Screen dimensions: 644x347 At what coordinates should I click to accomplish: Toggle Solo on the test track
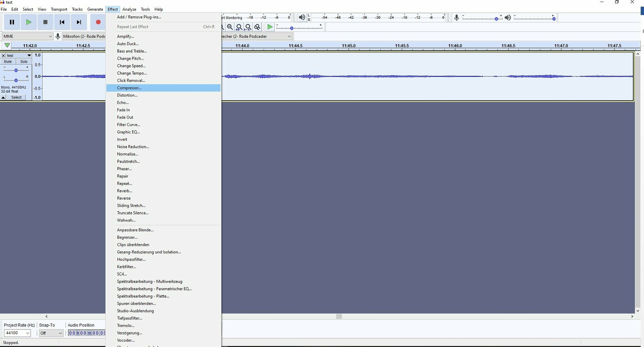point(24,62)
